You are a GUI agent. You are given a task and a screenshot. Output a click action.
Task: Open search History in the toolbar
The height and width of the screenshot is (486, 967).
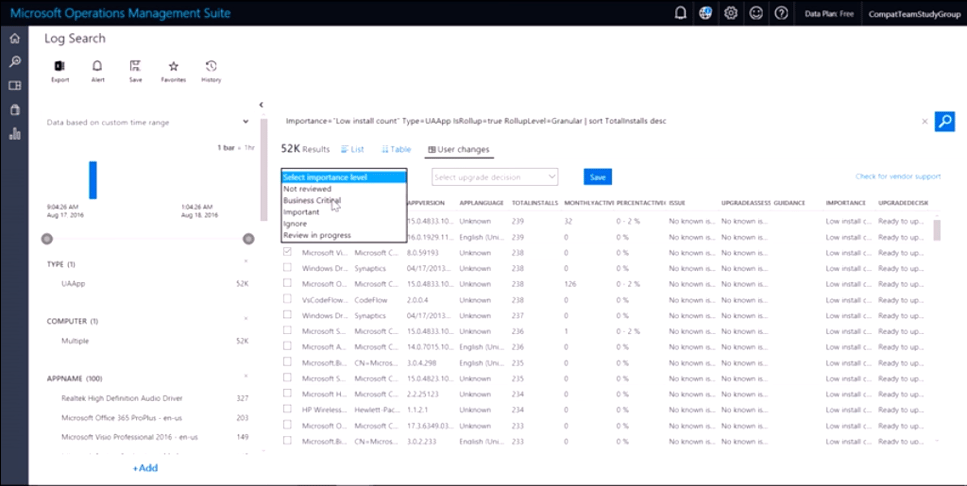click(211, 72)
